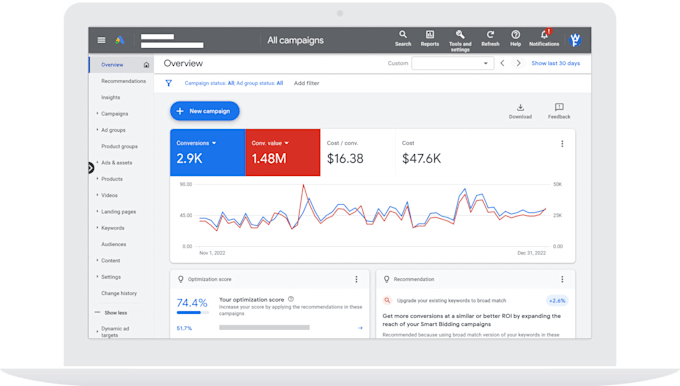
Task: Click the Google Ads logo
Action: [x=120, y=40]
